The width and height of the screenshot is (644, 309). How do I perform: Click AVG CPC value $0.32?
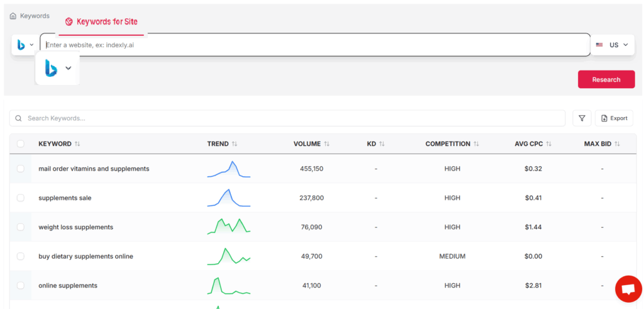pyautogui.click(x=533, y=169)
